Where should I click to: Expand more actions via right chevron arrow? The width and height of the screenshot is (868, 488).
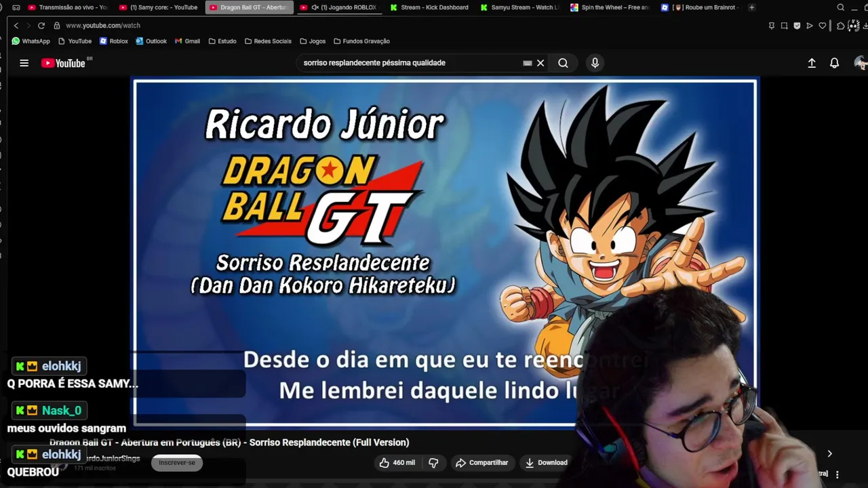[829, 454]
